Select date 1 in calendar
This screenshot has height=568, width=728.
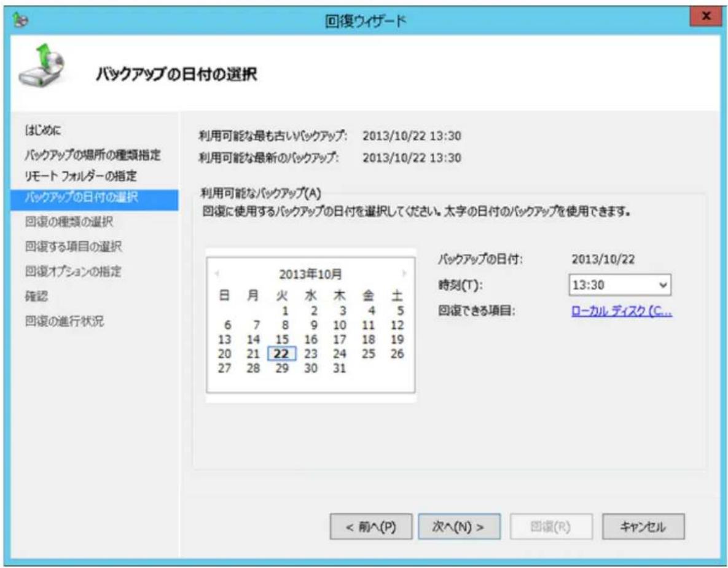point(285,311)
